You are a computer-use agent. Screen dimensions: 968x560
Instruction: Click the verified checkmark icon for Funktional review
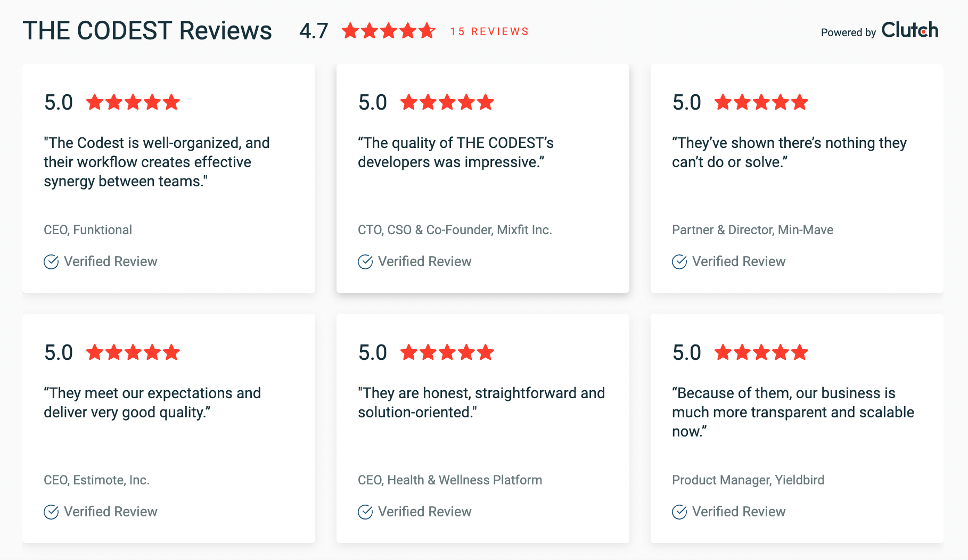pyautogui.click(x=51, y=262)
